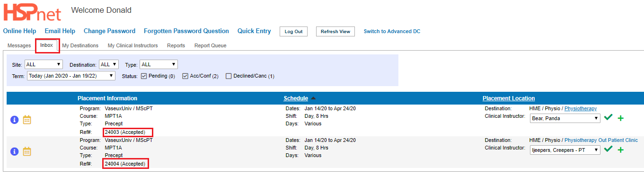Image resolution: width=644 pixels, height=176 pixels.
Task: Open calendar icon for placement 24004
Action: tap(27, 151)
